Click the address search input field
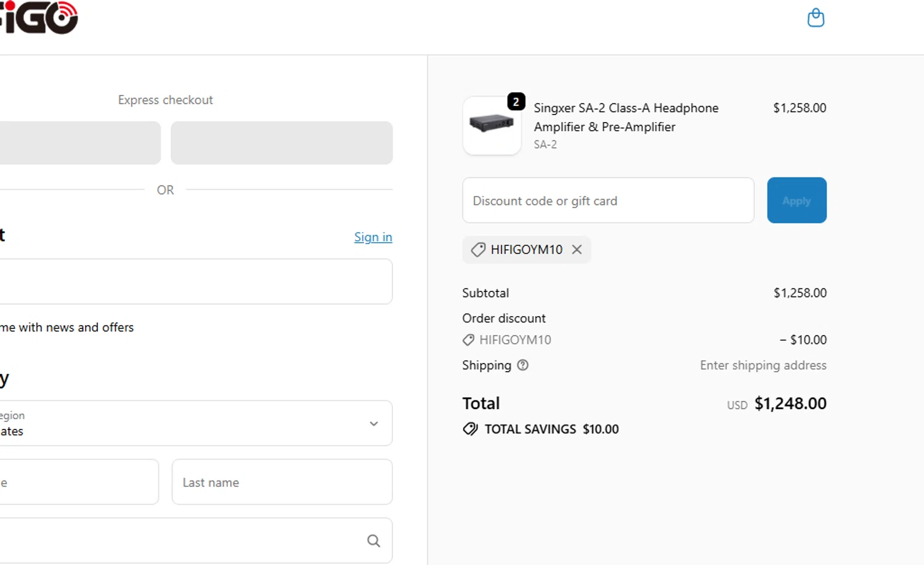Viewport: 924px width, 565px height. point(196,540)
